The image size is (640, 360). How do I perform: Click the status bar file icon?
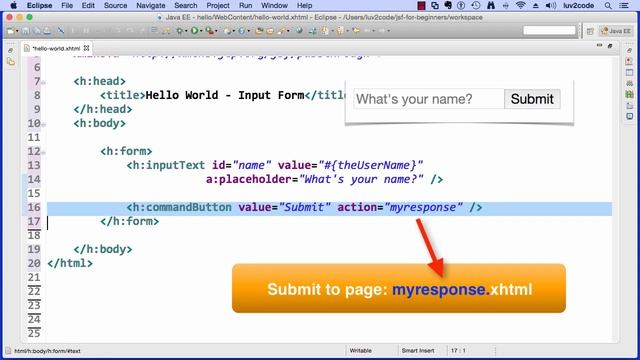point(8,351)
